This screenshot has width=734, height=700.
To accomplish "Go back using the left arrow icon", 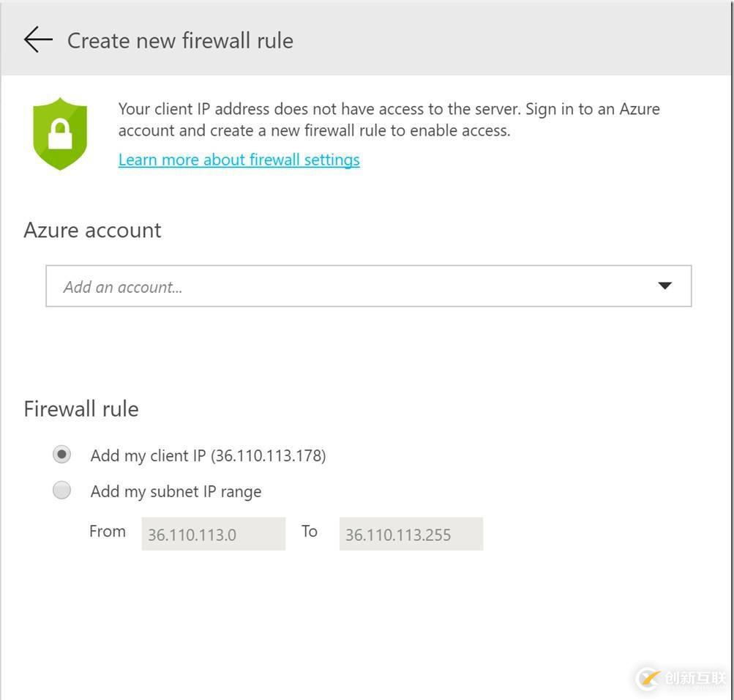I will [x=38, y=40].
